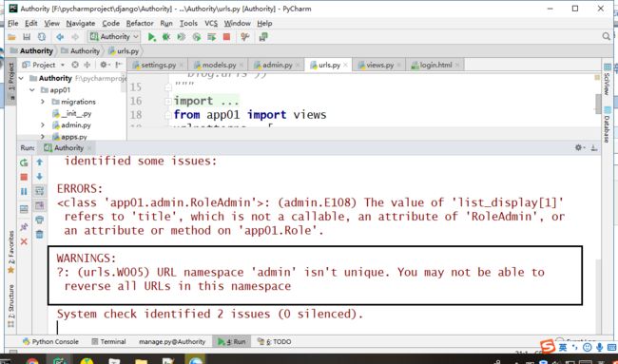Click the Profile toolbar icon
The image size is (618, 364).
pos(196,37)
